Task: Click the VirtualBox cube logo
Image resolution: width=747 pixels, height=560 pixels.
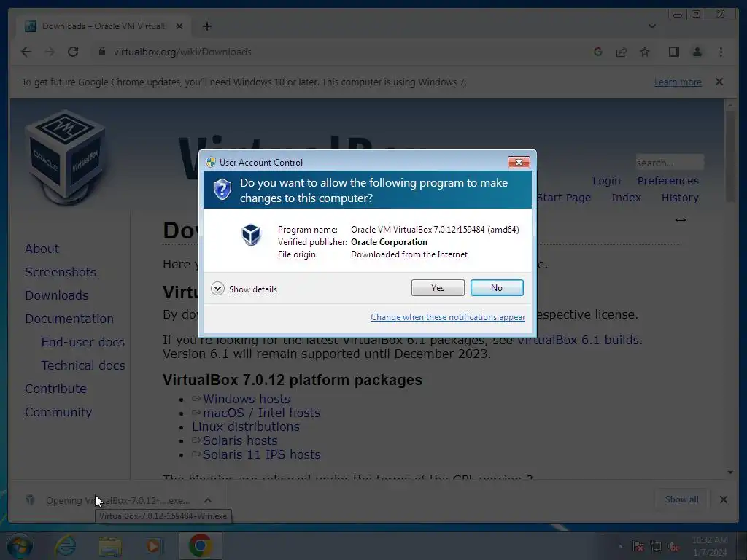Action: pyautogui.click(x=65, y=157)
